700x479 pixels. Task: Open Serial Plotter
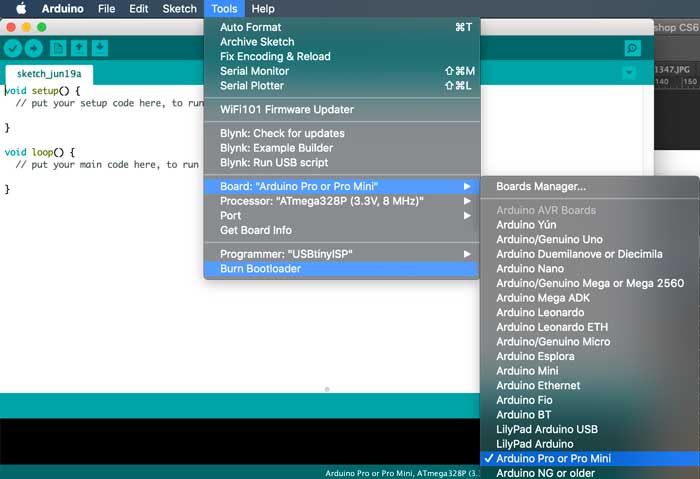[x=342, y=86]
